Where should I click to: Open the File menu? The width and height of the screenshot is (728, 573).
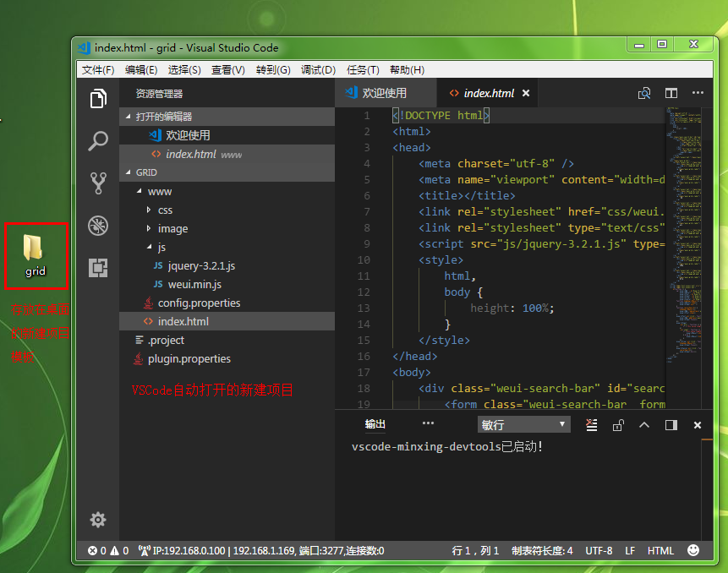(98, 69)
